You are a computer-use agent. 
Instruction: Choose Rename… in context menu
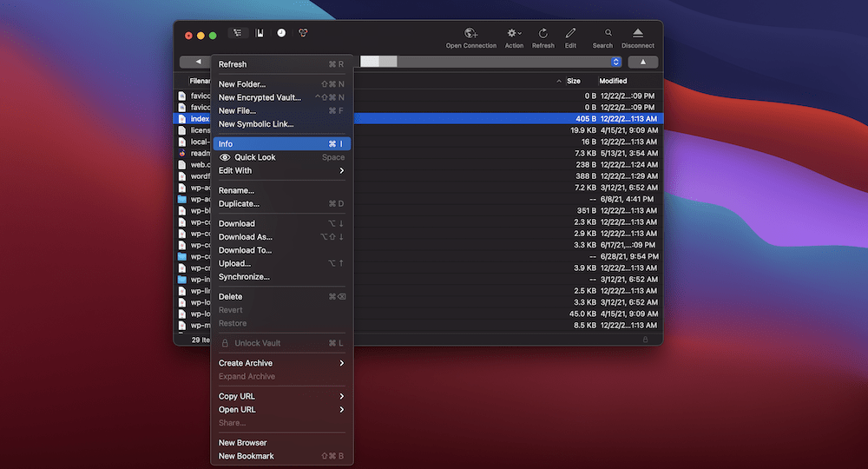point(282,190)
